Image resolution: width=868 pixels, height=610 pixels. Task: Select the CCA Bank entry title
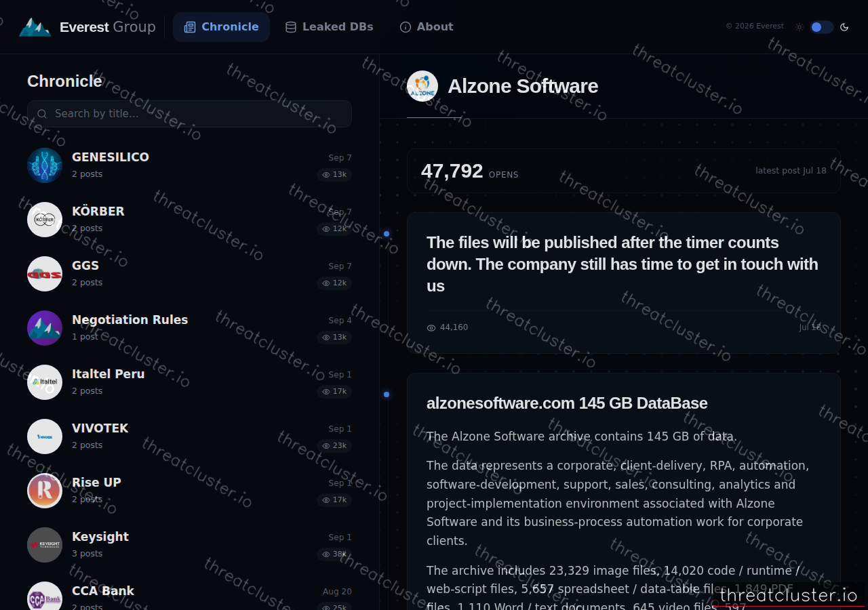[x=103, y=591]
